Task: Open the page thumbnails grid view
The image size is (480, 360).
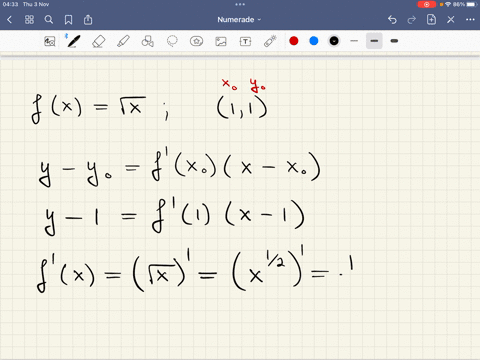Action: pyautogui.click(x=29, y=20)
